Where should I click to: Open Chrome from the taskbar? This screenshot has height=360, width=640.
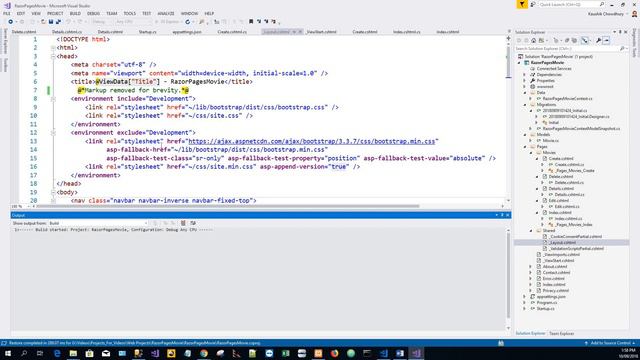(204, 353)
